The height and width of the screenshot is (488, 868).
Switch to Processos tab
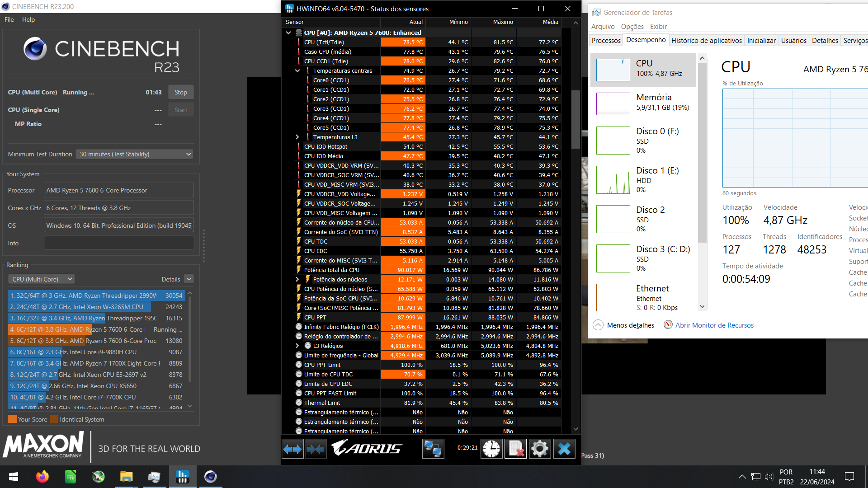[606, 40]
